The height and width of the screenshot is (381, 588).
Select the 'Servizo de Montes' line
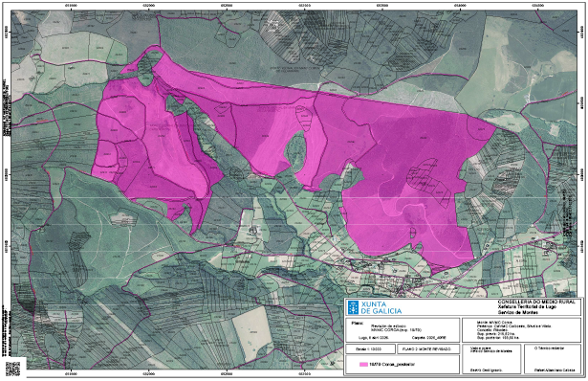[x=518, y=312]
